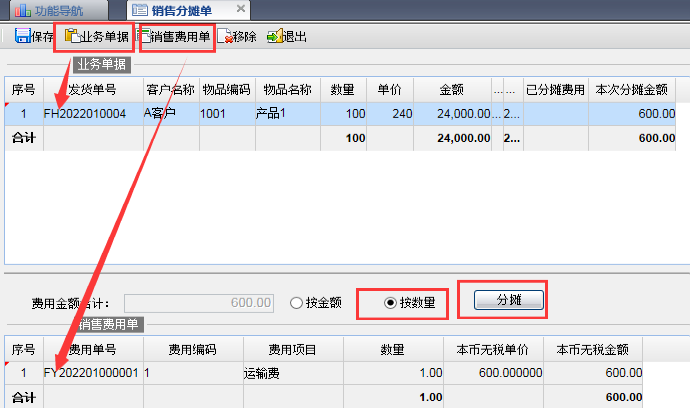Click the 功能导航 tab chart icon
The height and width of the screenshot is (408, 690).
(22, 10)
